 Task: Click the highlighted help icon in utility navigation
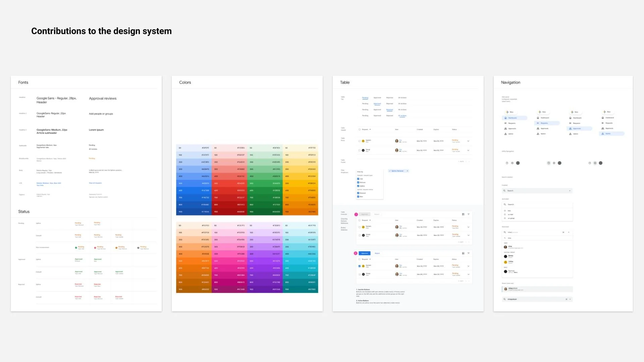[x=549, y=163]
